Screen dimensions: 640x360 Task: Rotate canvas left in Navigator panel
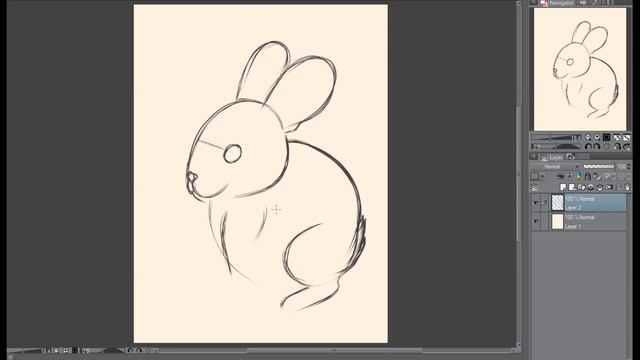click(x=588, y=147)
